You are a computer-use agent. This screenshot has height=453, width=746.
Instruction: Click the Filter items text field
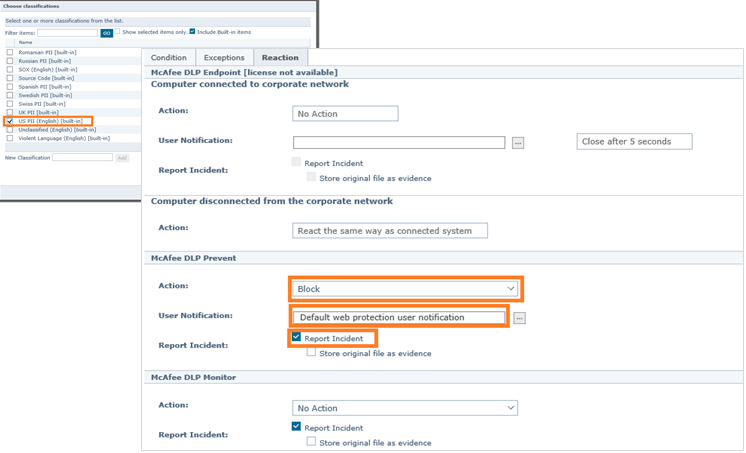(67, 33)
